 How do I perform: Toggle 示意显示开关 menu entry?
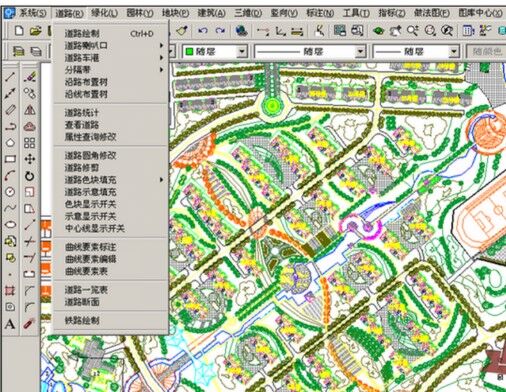(111, 216)
